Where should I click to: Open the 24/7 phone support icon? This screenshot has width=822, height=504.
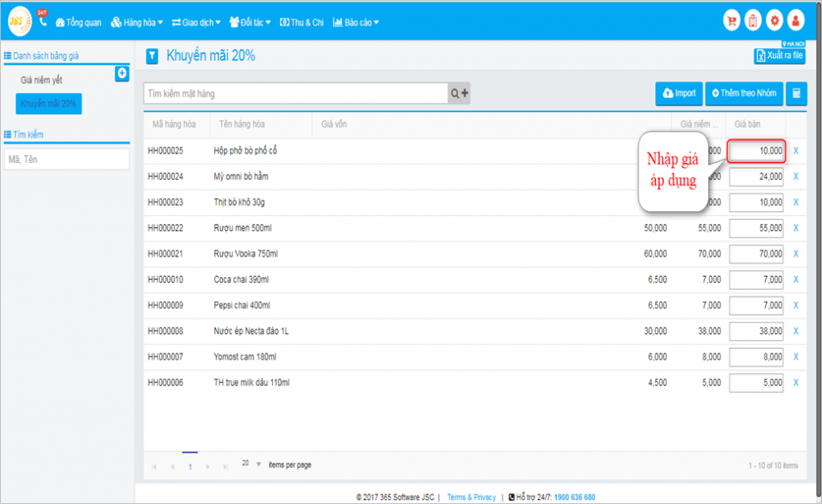pyautogui.click(x=43, y=20)
